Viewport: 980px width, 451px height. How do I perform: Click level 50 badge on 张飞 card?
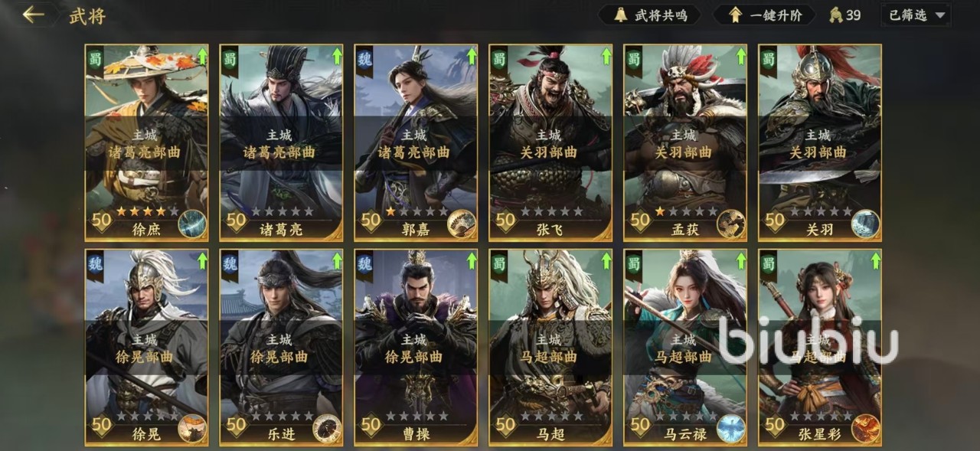pos(505,221)
